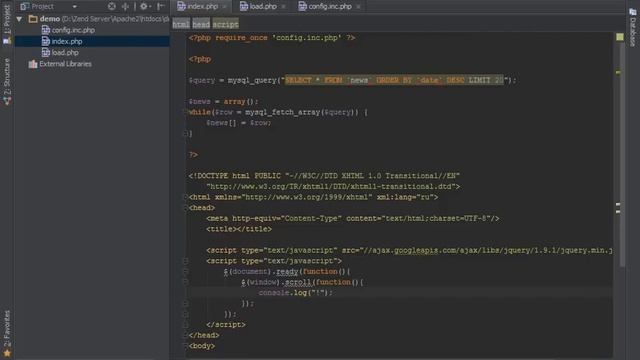
Task: Click the collapse all icon in Project panel
Action: coord(125,7)
